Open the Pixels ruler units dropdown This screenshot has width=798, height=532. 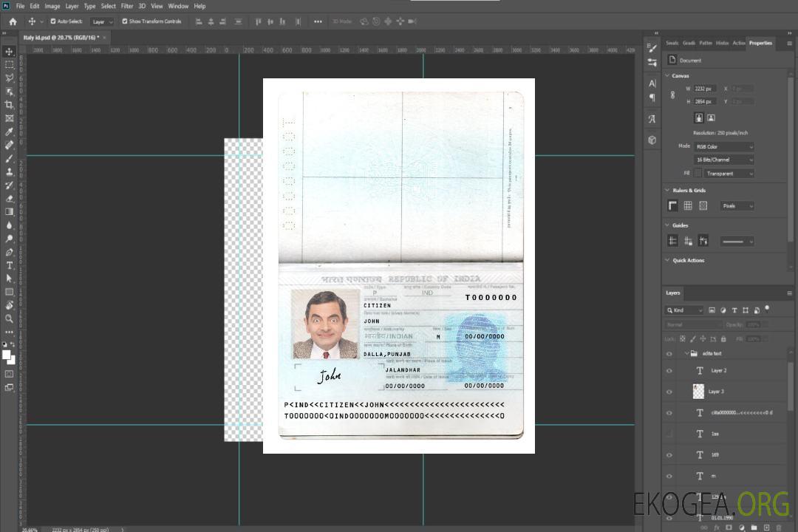click(x=737, y=205)
